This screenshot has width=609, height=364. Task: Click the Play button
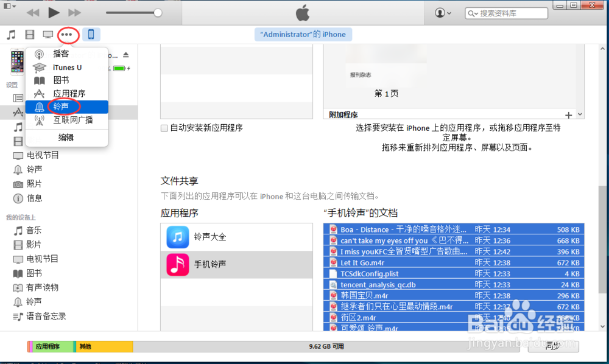(x=54, y=12)
